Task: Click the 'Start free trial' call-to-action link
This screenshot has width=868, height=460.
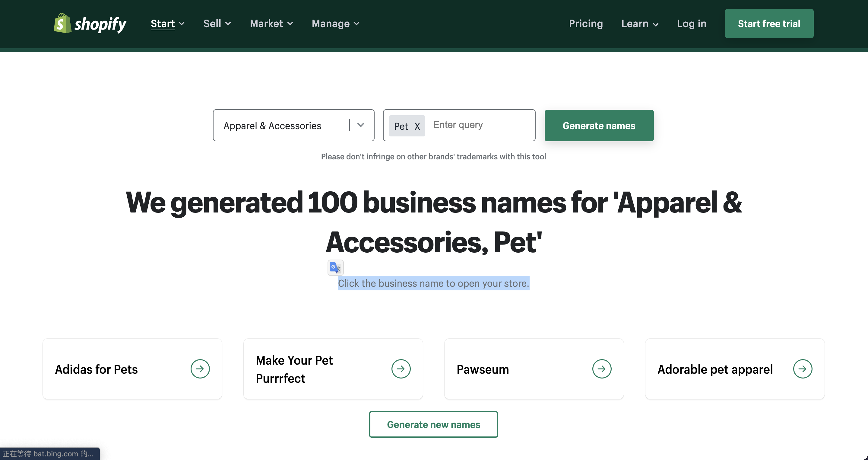Action: pos(769,24)
